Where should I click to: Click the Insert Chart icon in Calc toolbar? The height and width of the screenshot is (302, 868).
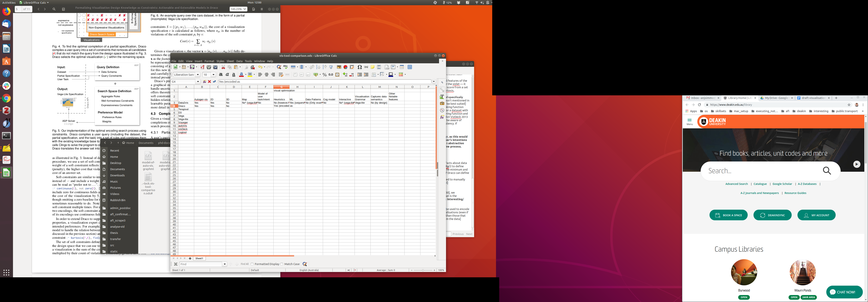click(x=345, y=67)
